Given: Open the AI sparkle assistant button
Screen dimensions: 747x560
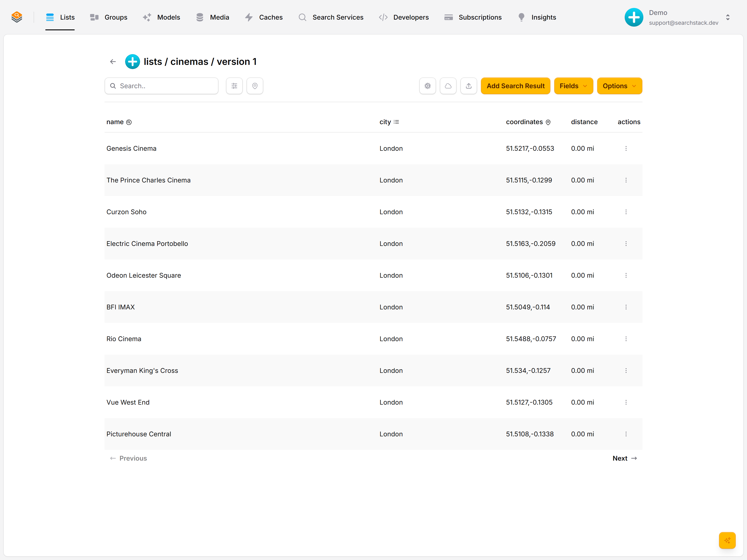Looking at the screenshot, I should [727, 540].
